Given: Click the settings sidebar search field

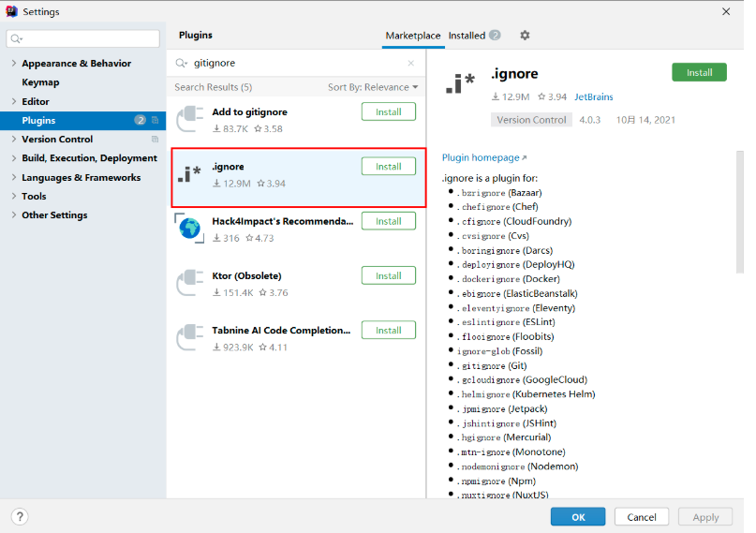Looking at the screenshot, I should pos(83,38).
